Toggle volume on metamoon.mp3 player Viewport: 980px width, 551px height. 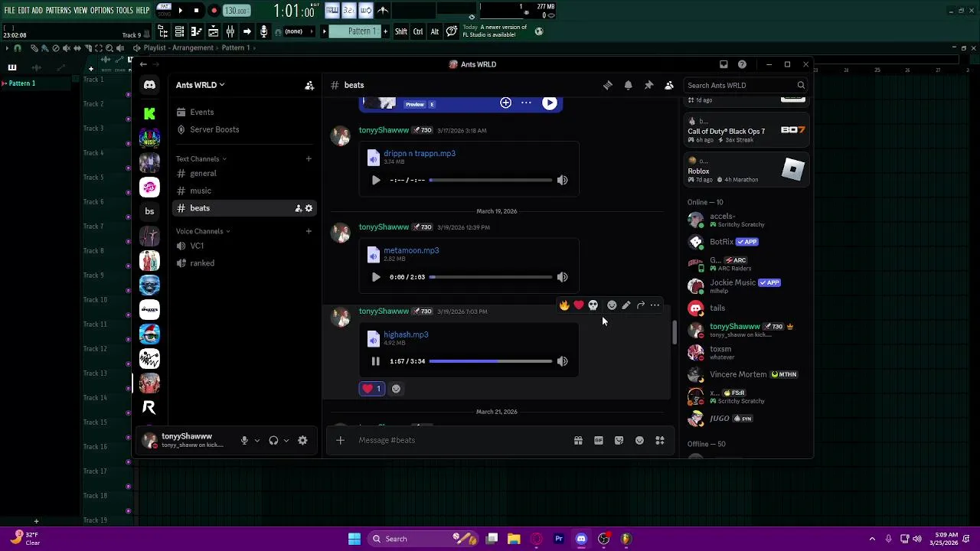click(x=563, y=277)
